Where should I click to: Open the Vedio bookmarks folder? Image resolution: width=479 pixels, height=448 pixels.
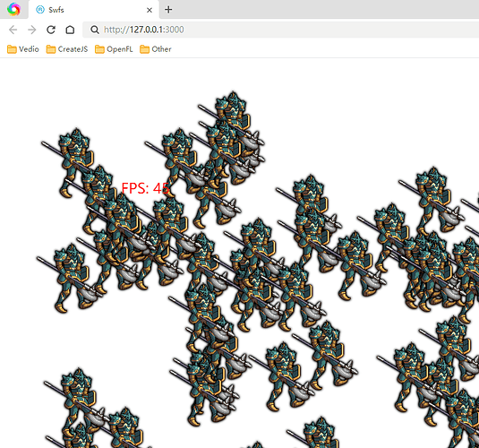pyautogui.click(x=23, y=49)
